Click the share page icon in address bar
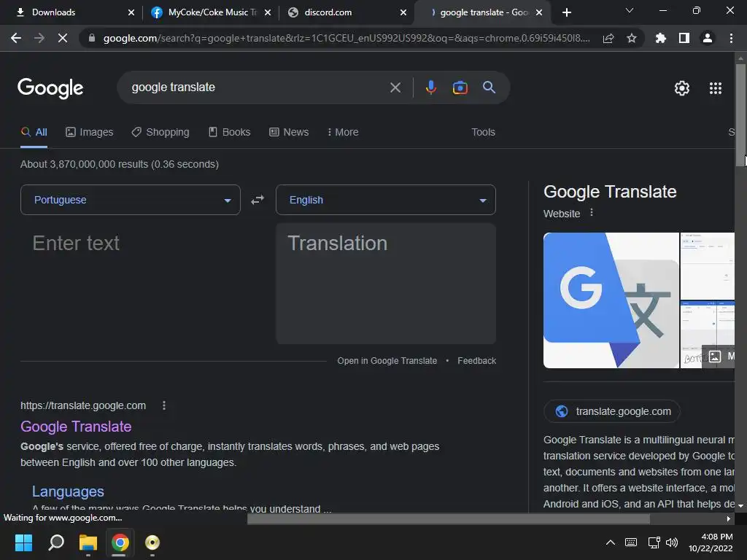This screenshot has width=747, height=560. 608,38
